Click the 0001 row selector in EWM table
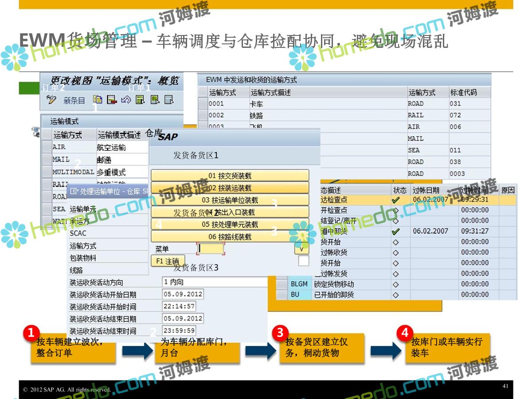 tap(203, 104)
